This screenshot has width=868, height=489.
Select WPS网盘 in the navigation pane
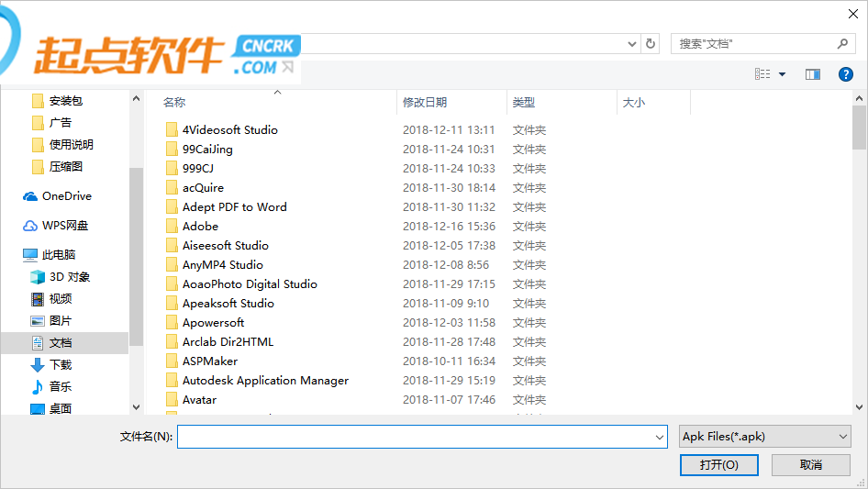point(55,226)
